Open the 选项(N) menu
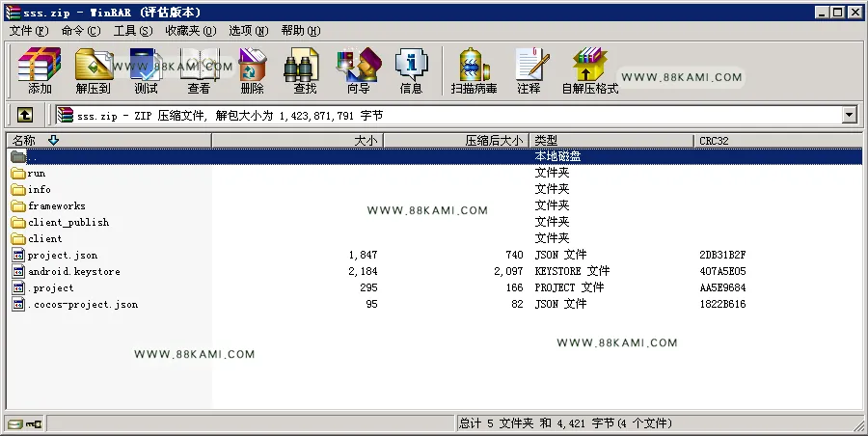The image size is (868, 436). point(249,31)
